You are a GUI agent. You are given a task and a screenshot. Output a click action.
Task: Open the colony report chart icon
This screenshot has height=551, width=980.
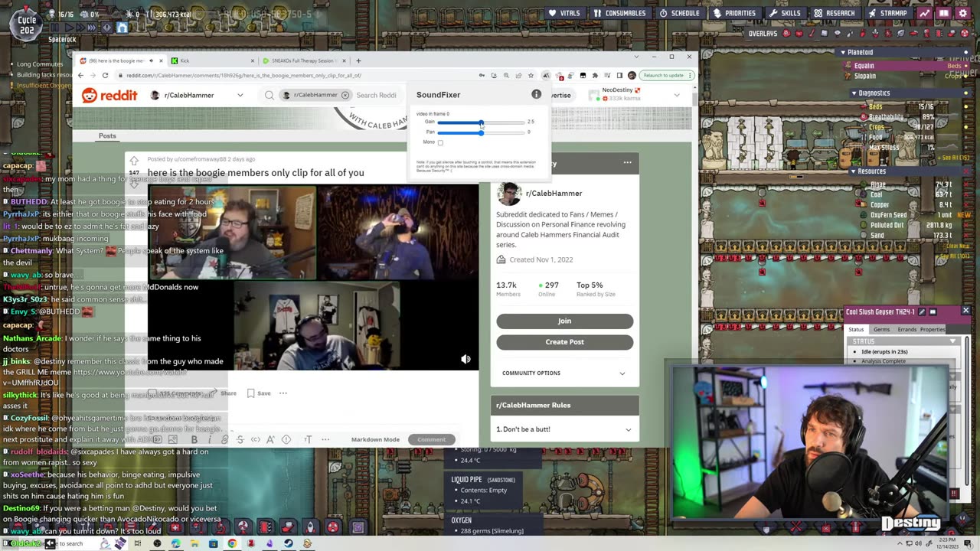(925, 13)
